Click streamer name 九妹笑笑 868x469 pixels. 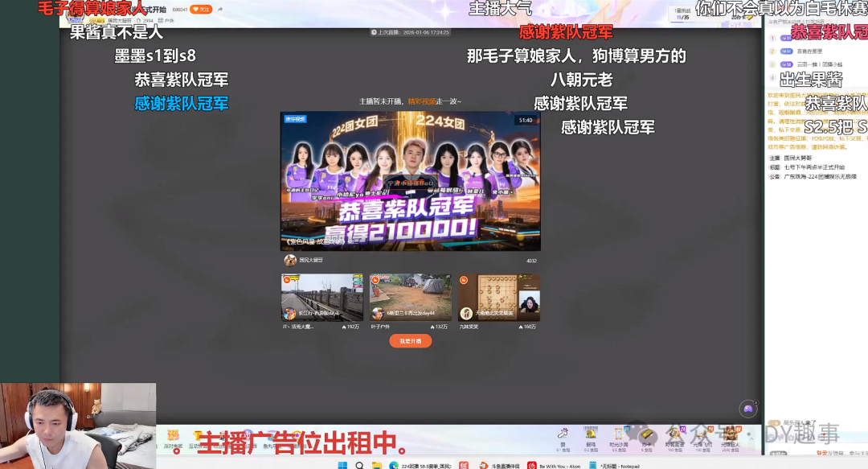pos(469,327)
